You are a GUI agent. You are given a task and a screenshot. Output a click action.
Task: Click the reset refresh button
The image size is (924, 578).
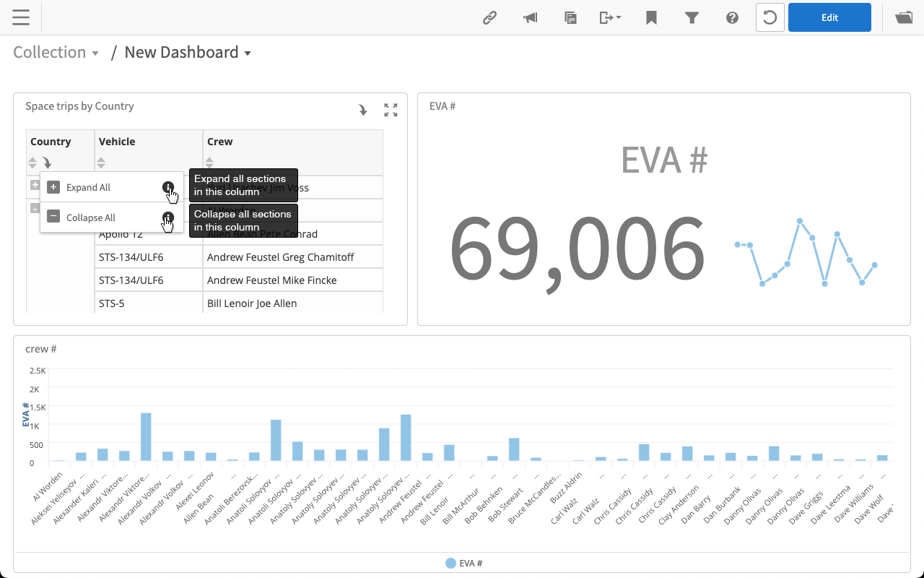tap(770, 18)
